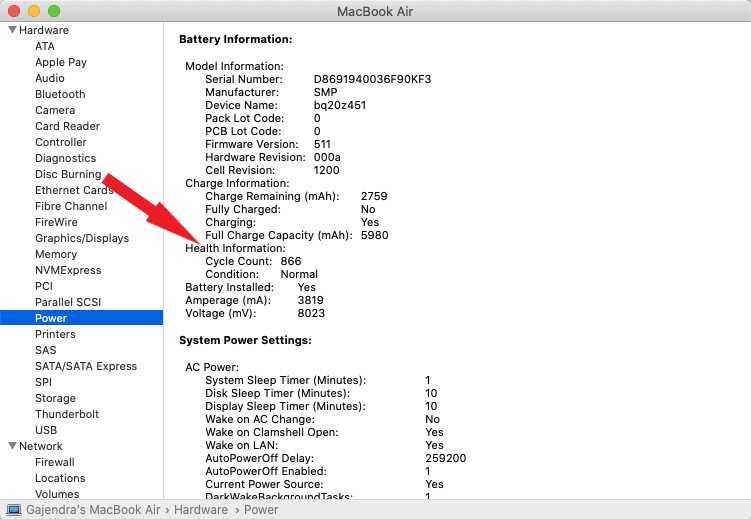Screen dimensions: 751x519
Task: Collapse the Hardware section triangle
Action: [x=11, y=30]
